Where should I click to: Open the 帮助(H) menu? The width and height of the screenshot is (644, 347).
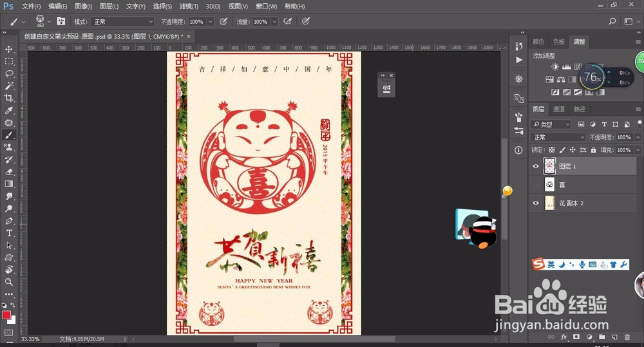[295, 6]
